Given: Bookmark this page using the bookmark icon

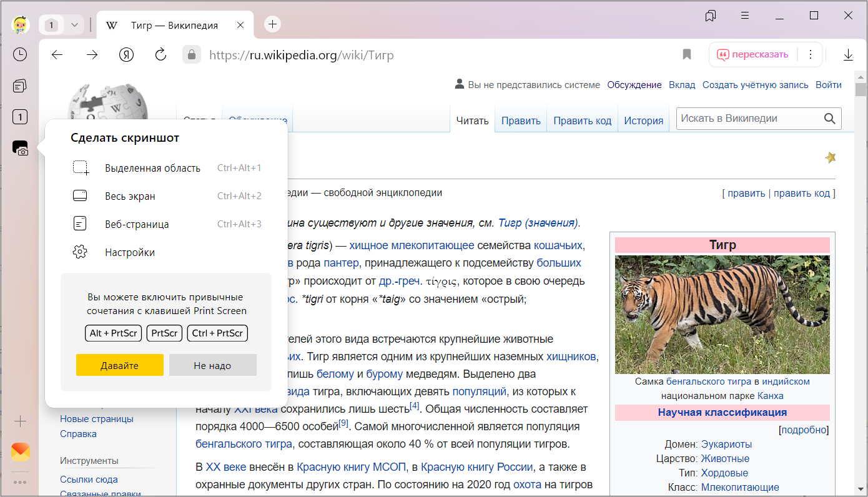Looking at the screenshot, I should 687,55.
